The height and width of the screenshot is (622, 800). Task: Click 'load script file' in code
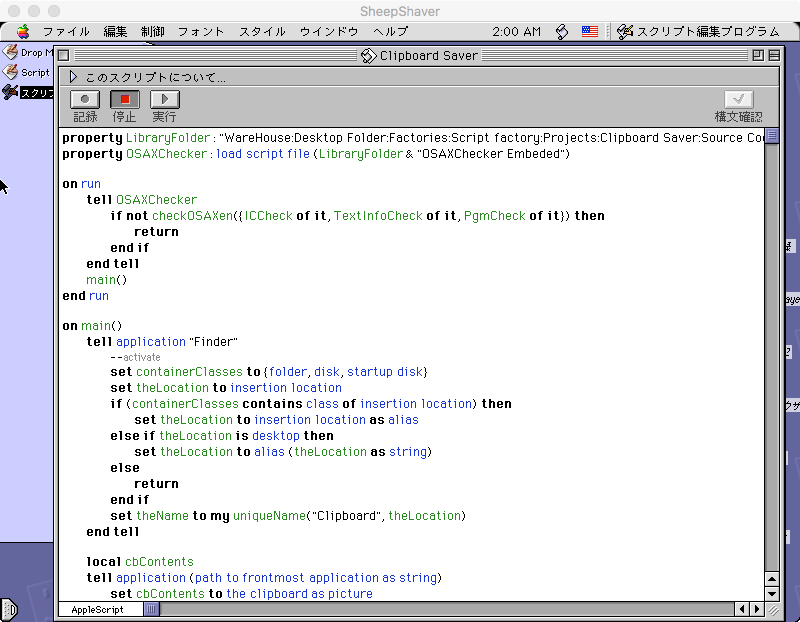tap(263, 154)
